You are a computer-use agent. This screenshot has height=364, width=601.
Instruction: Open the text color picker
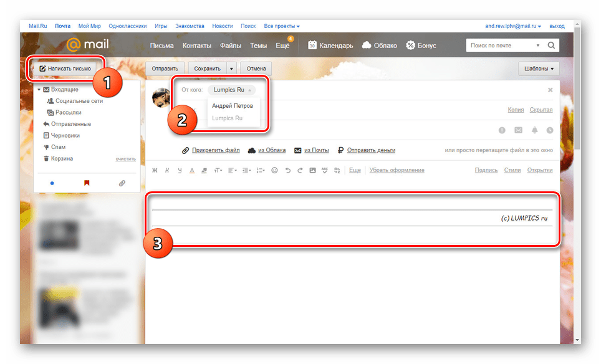tap(192, 170)
